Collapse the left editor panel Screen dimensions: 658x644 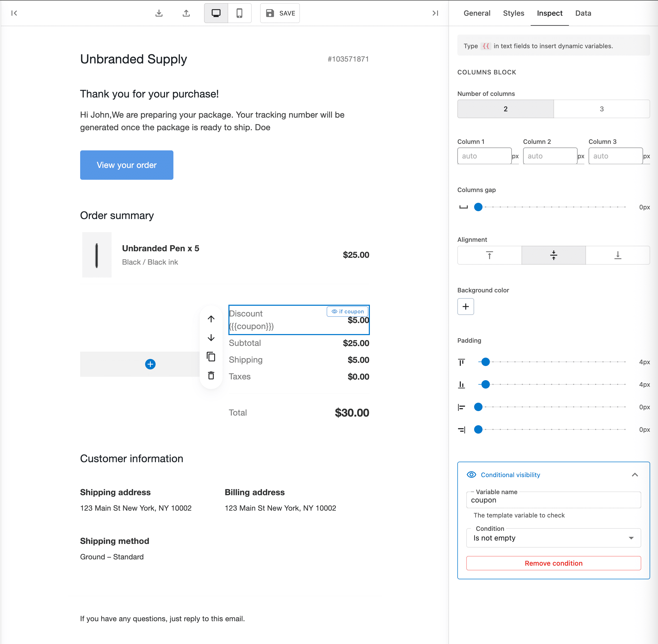coord(14,13)
